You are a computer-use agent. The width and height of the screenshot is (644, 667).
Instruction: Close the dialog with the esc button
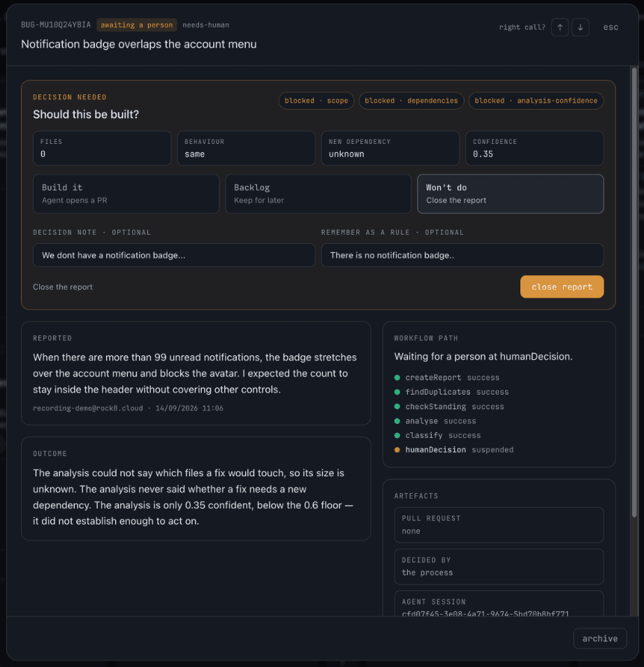(610, 27)
